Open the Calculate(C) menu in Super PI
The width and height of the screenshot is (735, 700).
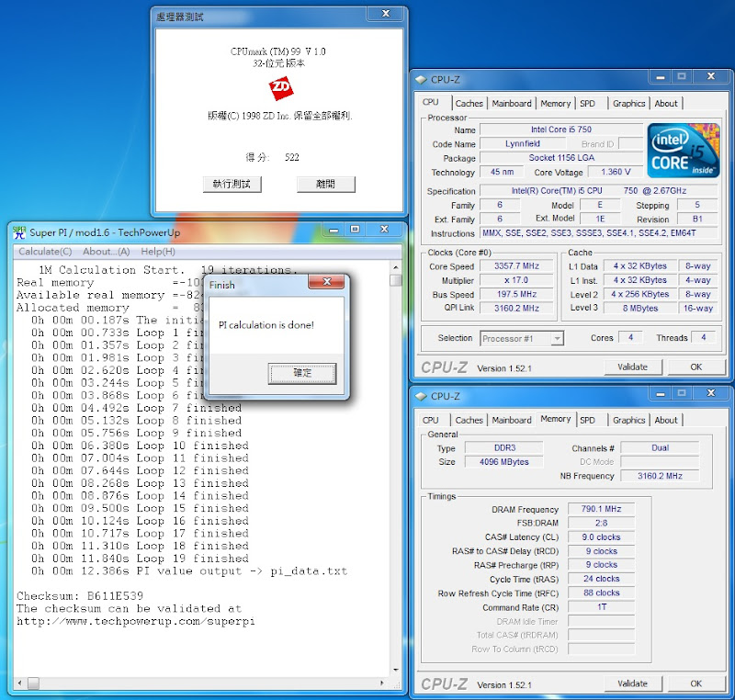point(45,252)
